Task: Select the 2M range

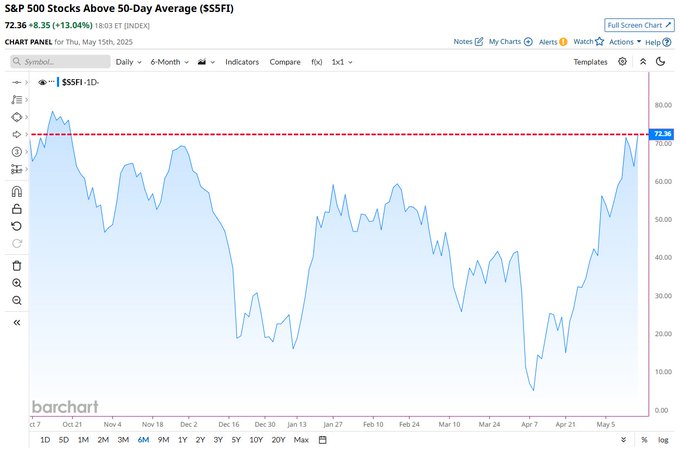Action: pos(103,440)
